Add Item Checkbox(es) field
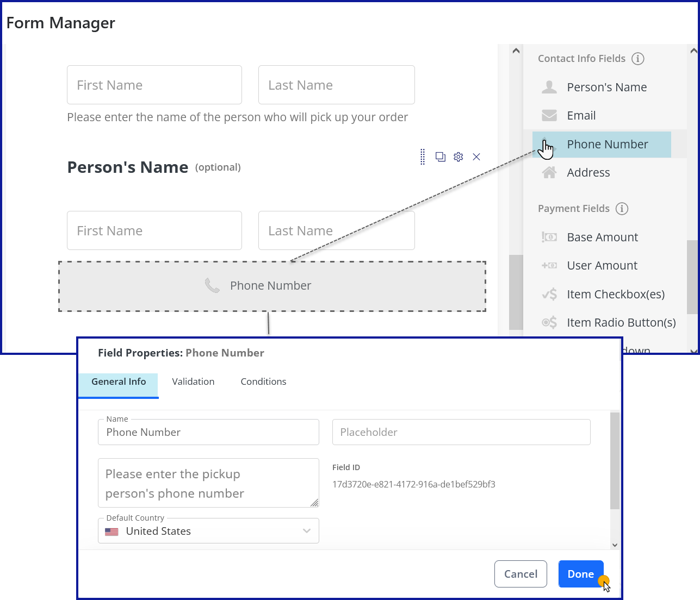This screenshot has height=600, width=700. click(615, 295)
